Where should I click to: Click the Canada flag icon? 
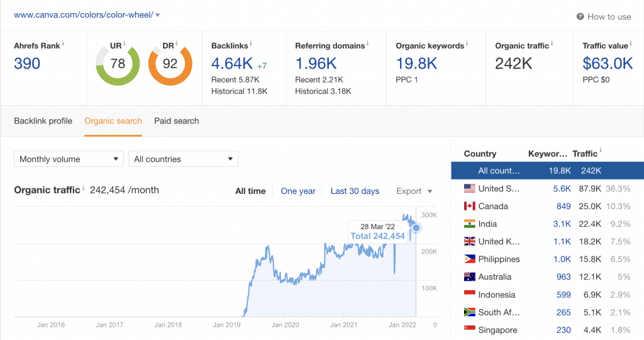[x=469, y=207]
